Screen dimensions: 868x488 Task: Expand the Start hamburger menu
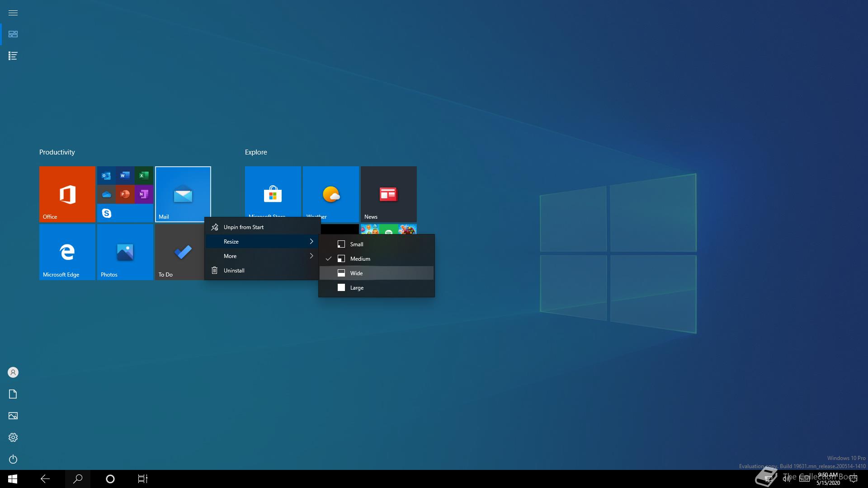click(13, 13)
